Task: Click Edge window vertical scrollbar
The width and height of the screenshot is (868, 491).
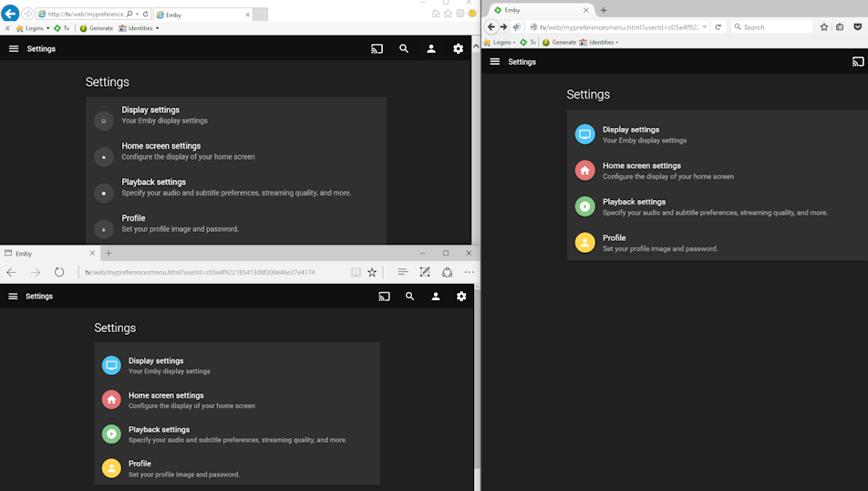Action: point(477,387)
